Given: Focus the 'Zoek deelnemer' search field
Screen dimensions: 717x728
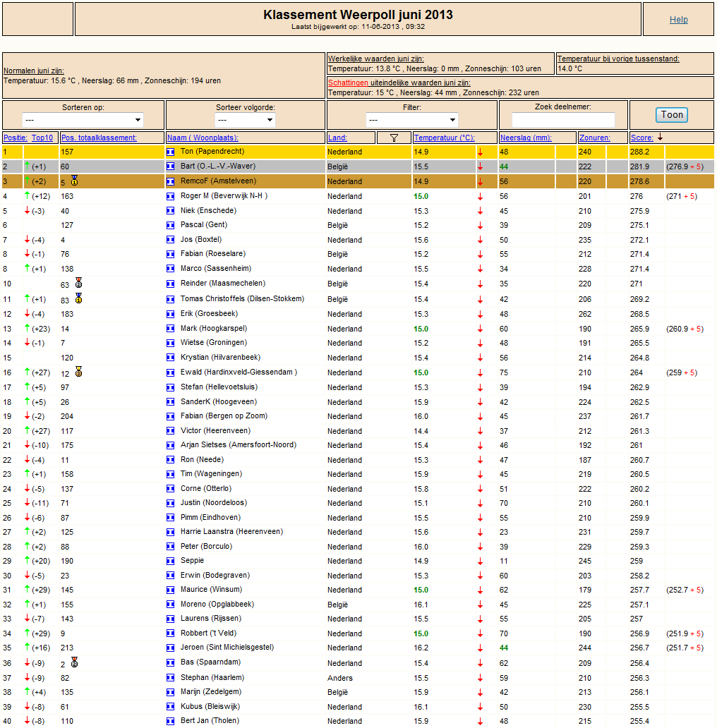Looking at the screenshot, I should click(563, 120).
